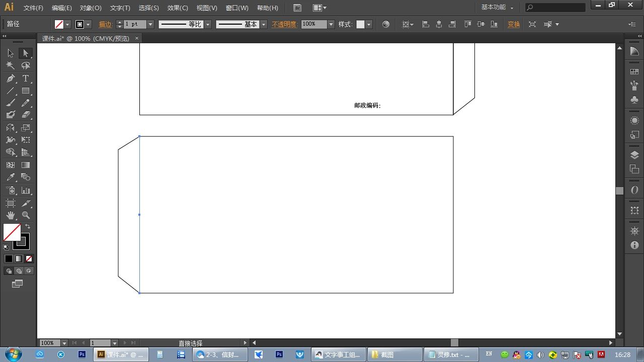644x362 pixels.
Task: Swap fill and stroke colors
Action: point(28,227)
